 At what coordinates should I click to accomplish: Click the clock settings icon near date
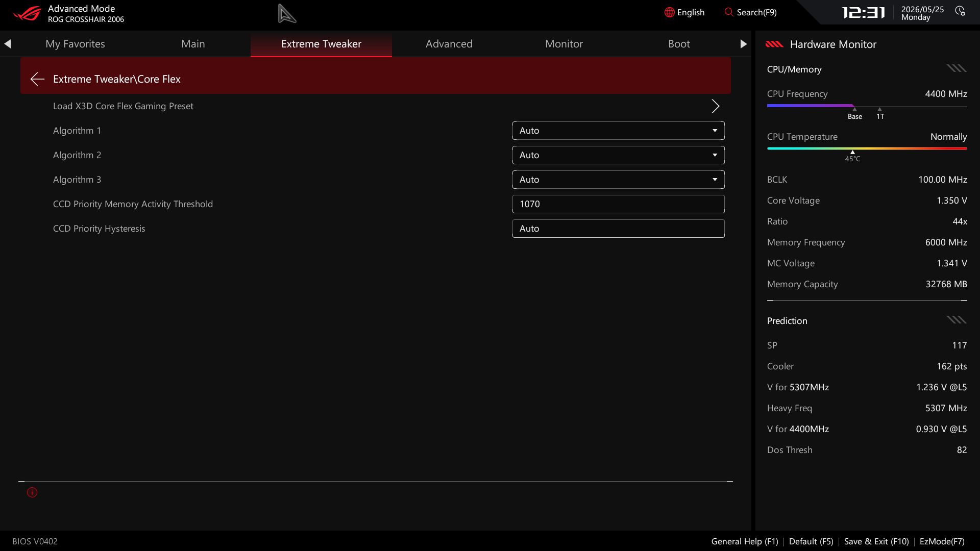[960, 11]
